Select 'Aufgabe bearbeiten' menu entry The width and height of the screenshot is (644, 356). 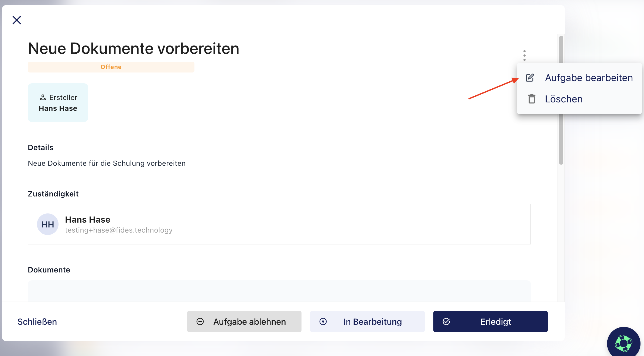(x=589, y=78)
